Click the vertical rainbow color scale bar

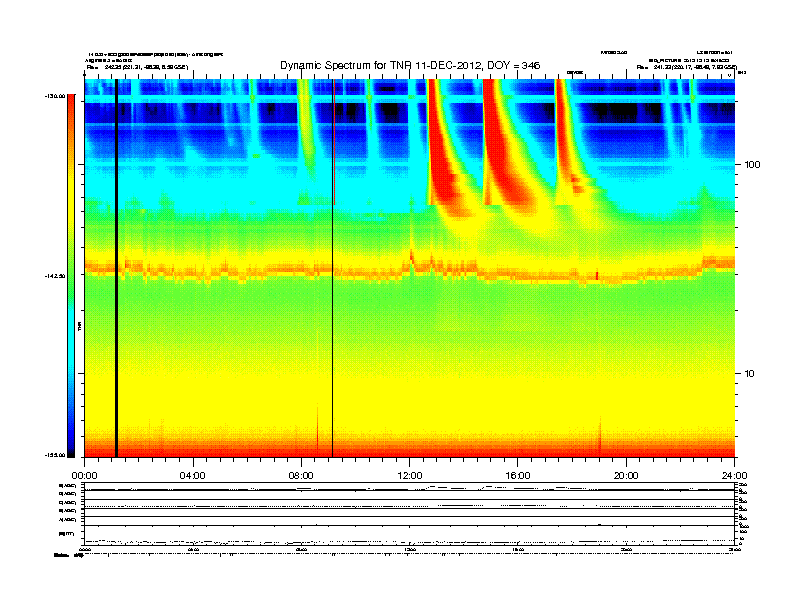(71, 276)
